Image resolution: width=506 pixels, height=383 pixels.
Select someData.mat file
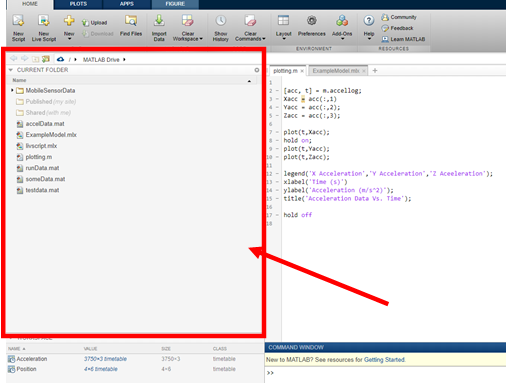pyautogui.click(x=41, y=179)
